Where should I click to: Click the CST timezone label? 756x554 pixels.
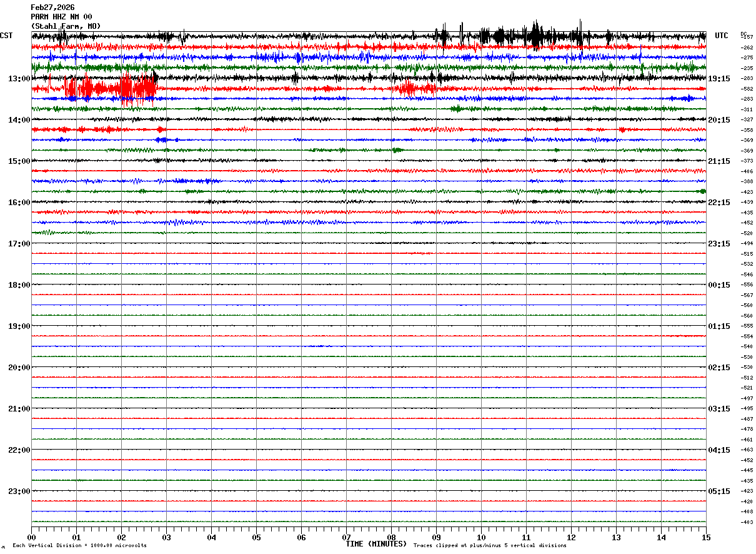click(x=6, y=36)
